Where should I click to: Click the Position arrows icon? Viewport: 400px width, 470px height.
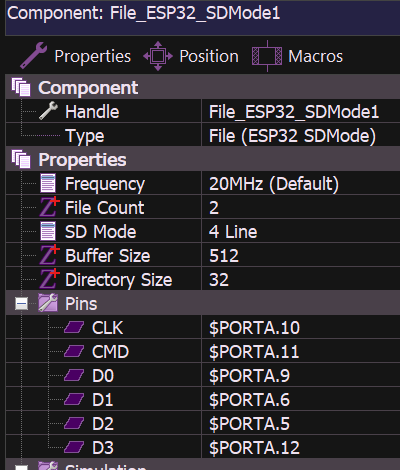(158, 56)
